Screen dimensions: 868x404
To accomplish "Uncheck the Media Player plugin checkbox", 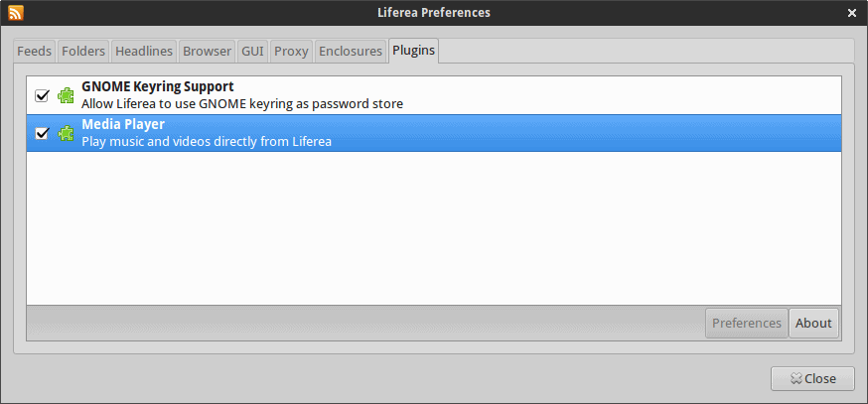I will click(42, 133).
